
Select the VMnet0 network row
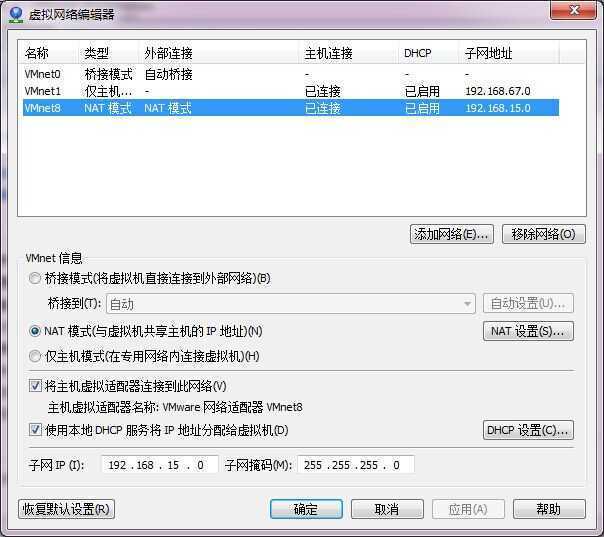pos(291,74)
